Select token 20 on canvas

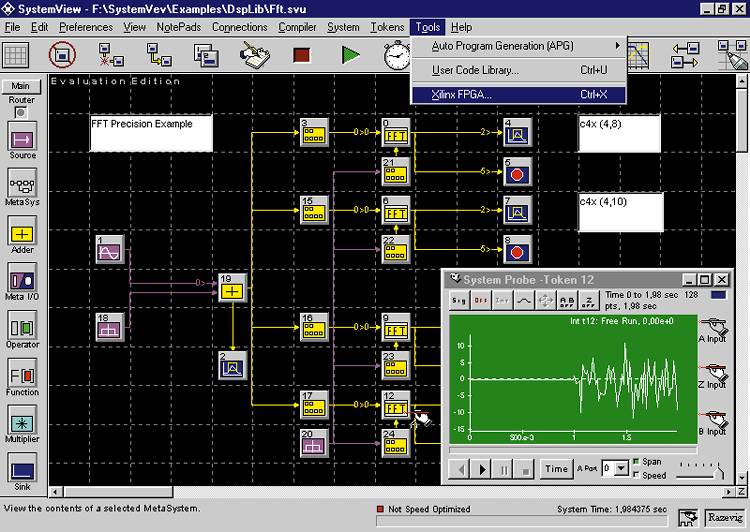[x=314, y=443]
